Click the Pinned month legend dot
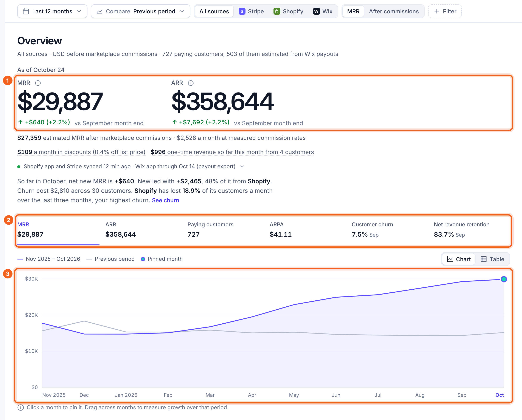Viewport: 522px width, 420px height. coord(143,259)
